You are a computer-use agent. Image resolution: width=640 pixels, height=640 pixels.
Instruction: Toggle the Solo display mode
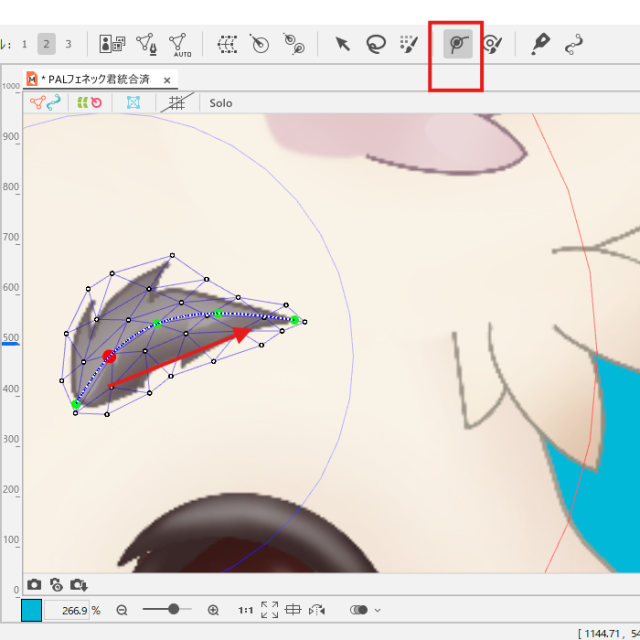tap(221, 103)
